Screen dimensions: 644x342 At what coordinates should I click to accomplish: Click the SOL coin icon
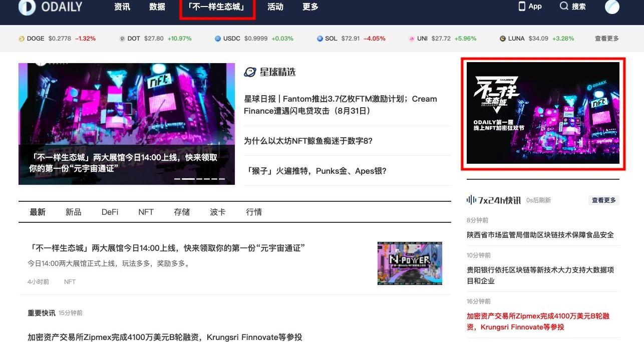(x=320, y=39)
